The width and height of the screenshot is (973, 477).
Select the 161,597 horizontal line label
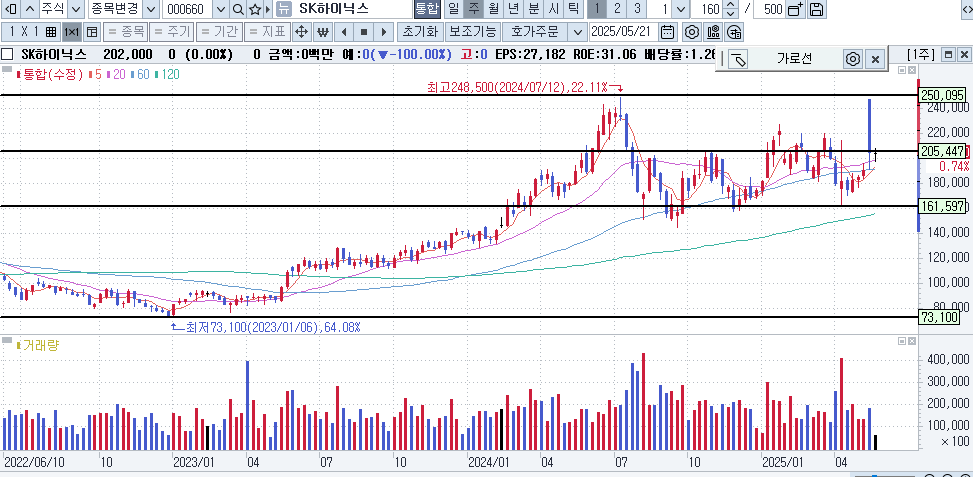(943, 207)
